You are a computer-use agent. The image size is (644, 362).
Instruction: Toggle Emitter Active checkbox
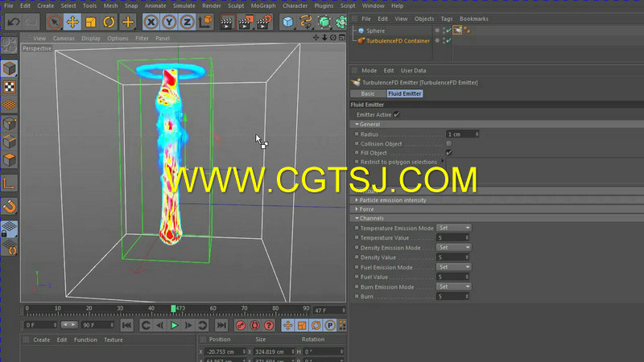(x=396, y=114)
